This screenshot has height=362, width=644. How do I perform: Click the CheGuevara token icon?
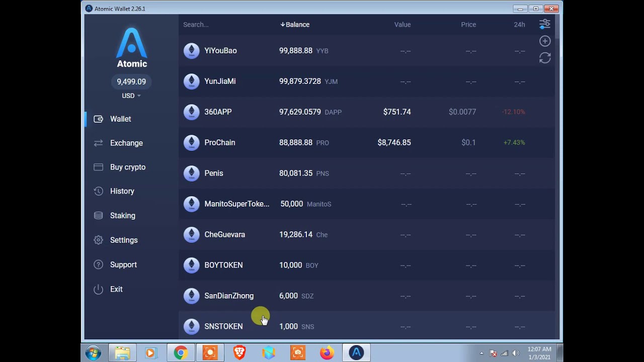[x=191, y=235]
